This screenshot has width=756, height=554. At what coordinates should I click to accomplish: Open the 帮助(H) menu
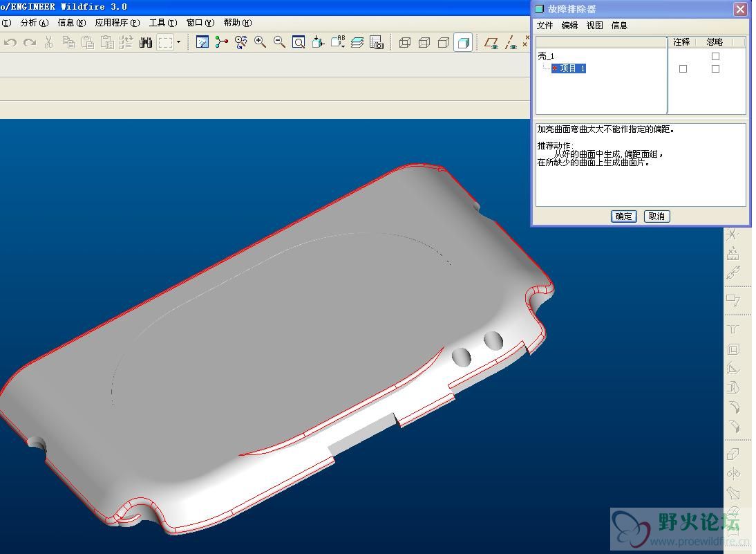point(238,23)
